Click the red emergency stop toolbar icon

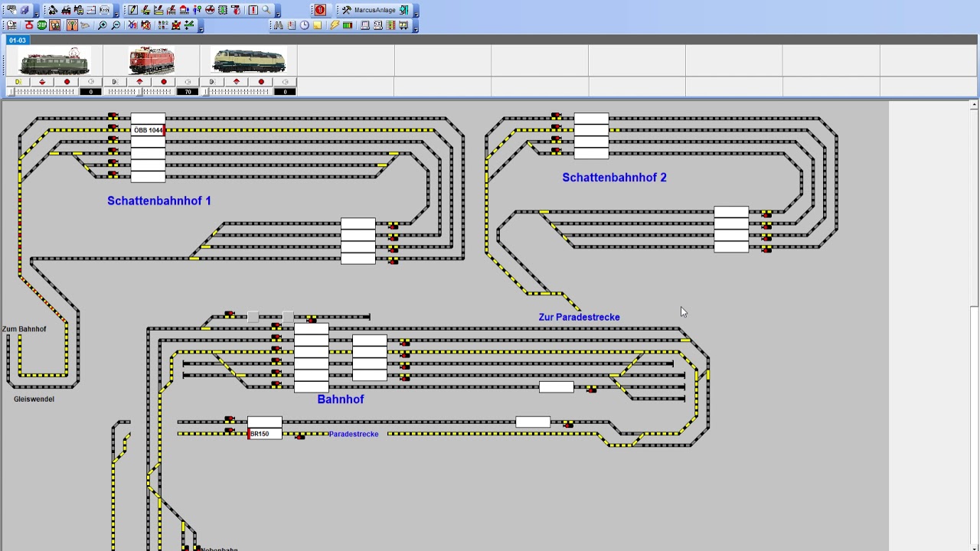click(320, 10)
